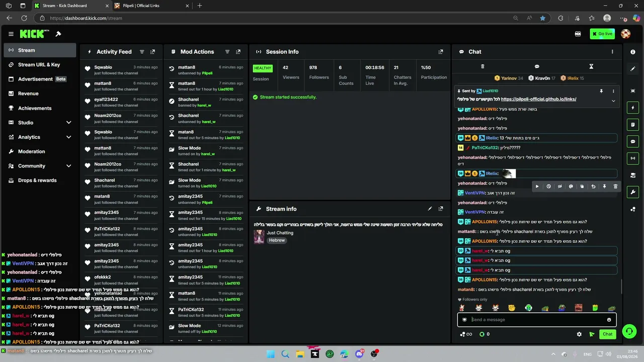Open Drops & rewards page

[40, 180]
